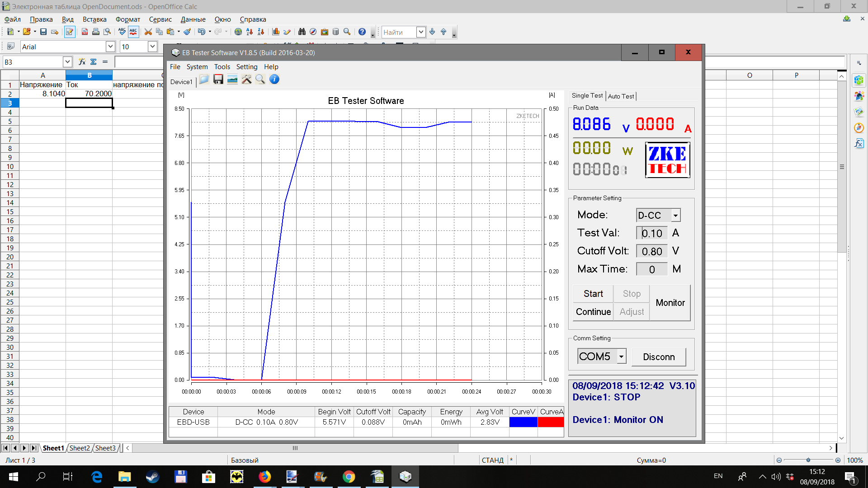Open the Tools menu in EB Tester

[222, 67]
